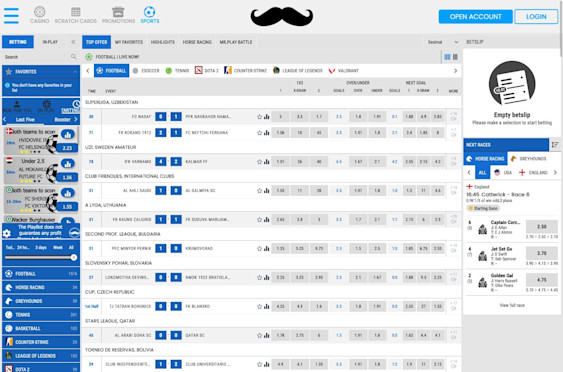Open the hamburger menu icon
The height and width of the screenshot is (372, 563).
[11, 16]
